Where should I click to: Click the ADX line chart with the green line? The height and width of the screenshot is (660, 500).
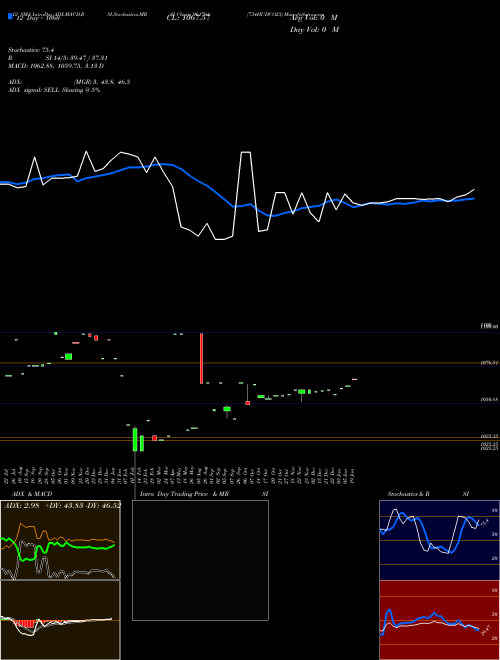tap(60, 540)
